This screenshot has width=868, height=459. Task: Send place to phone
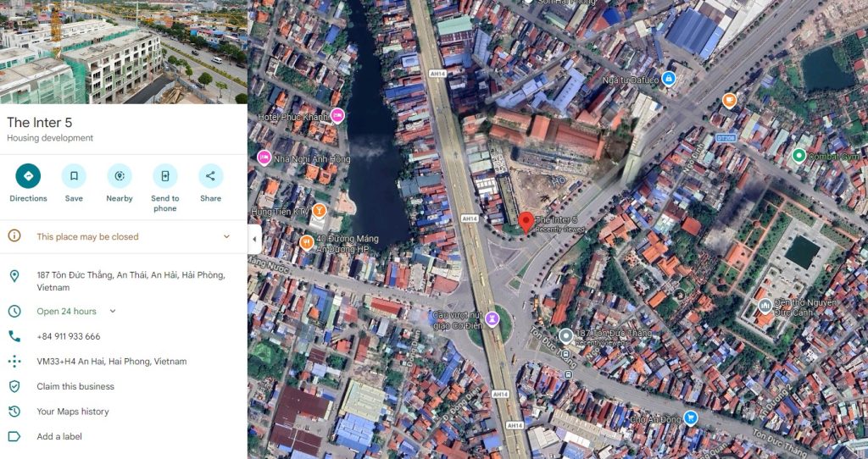click(165, 176)
